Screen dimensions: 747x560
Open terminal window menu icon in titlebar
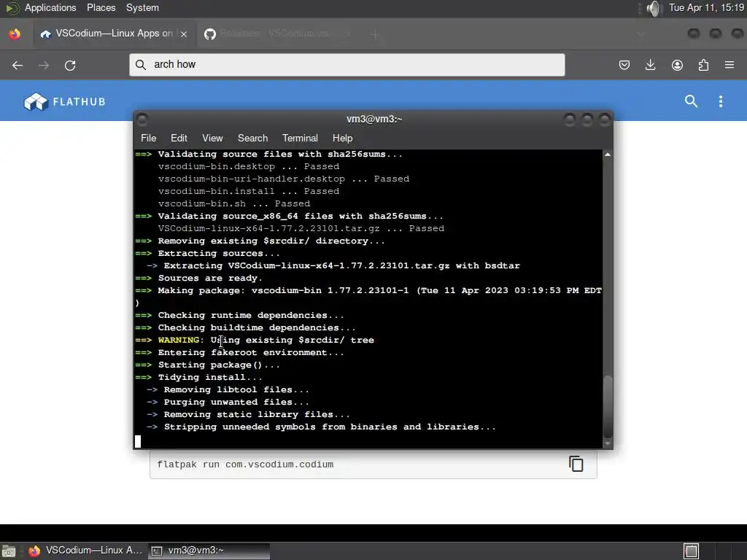click(142, 120)
